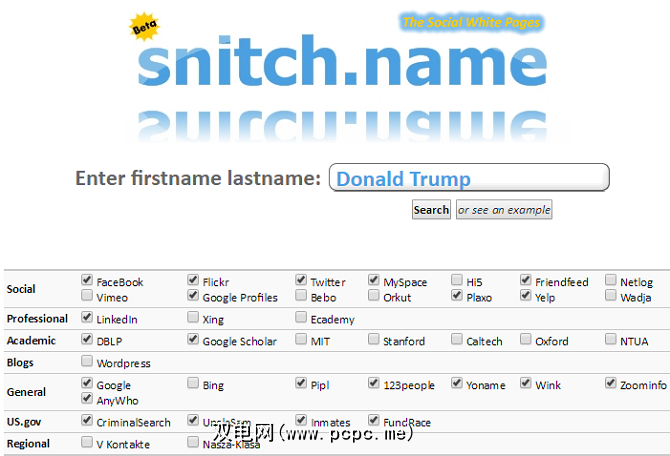The height and width of the screenshot is (456, 670).
Task: Check the Caltech checkbox
Action: 457,339
